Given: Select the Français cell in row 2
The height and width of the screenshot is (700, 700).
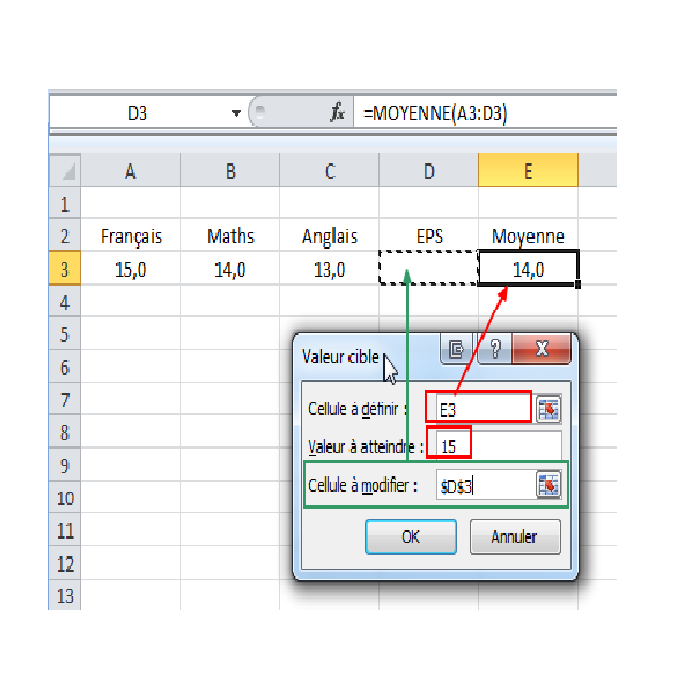Looking at the screenshot, I should point(130,237).
